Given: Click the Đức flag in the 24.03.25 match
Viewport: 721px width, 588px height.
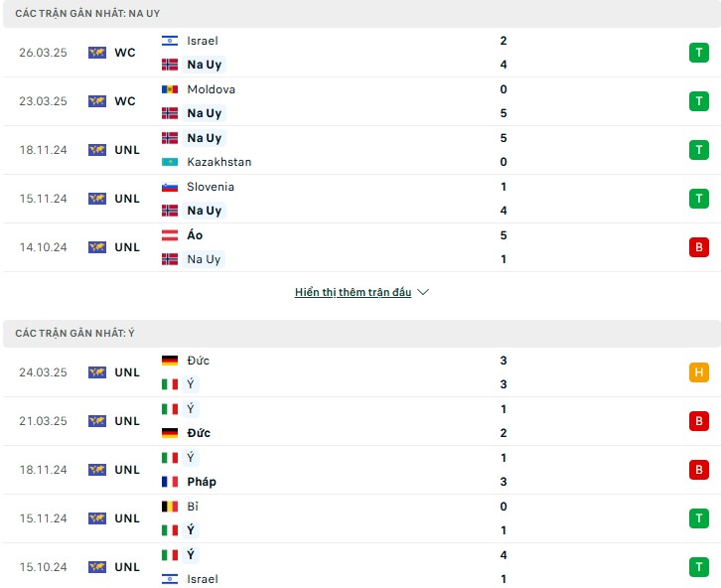Looking at the screenshot, I should 170,361.
